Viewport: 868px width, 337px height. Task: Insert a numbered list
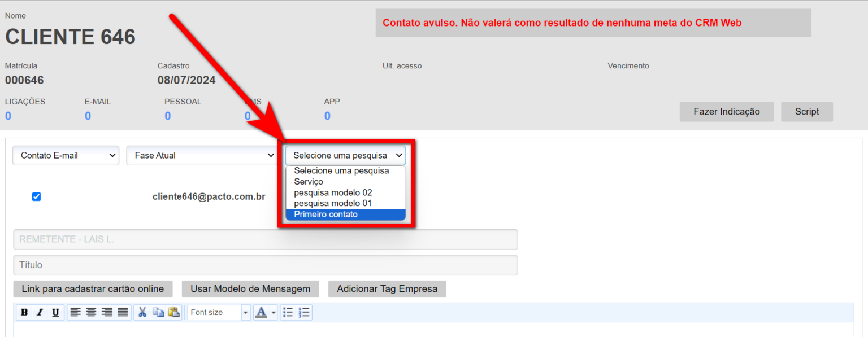(x=304, y=312)
